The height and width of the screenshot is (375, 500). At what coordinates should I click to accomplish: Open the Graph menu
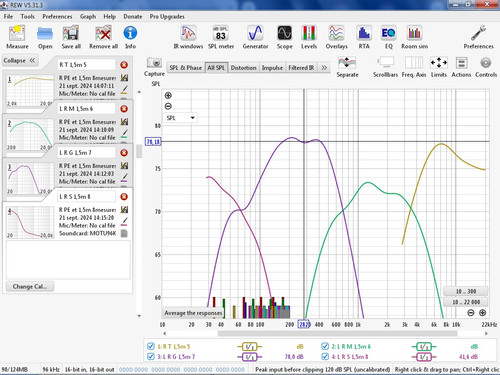point(88,16)
